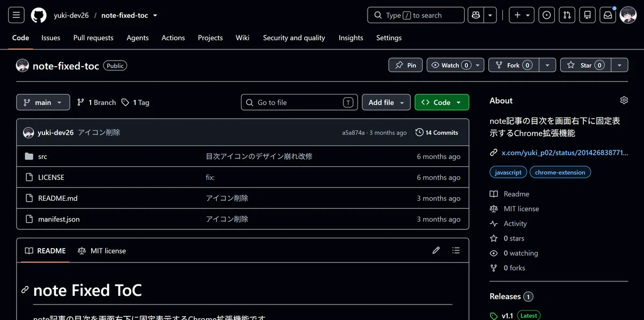Open the hamburger navigation menu
This screenshot has width=644, height=320.
(x=16, y=15)
